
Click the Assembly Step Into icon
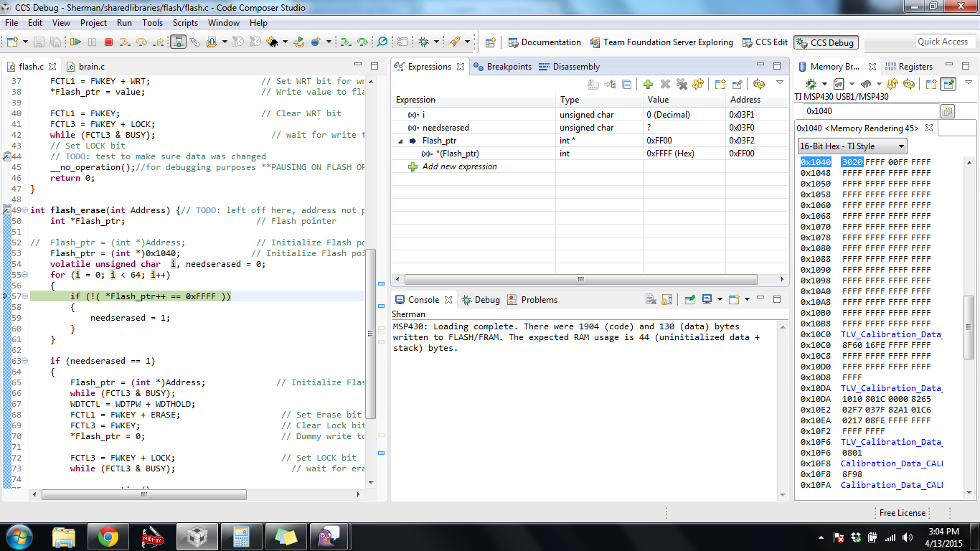345,42
